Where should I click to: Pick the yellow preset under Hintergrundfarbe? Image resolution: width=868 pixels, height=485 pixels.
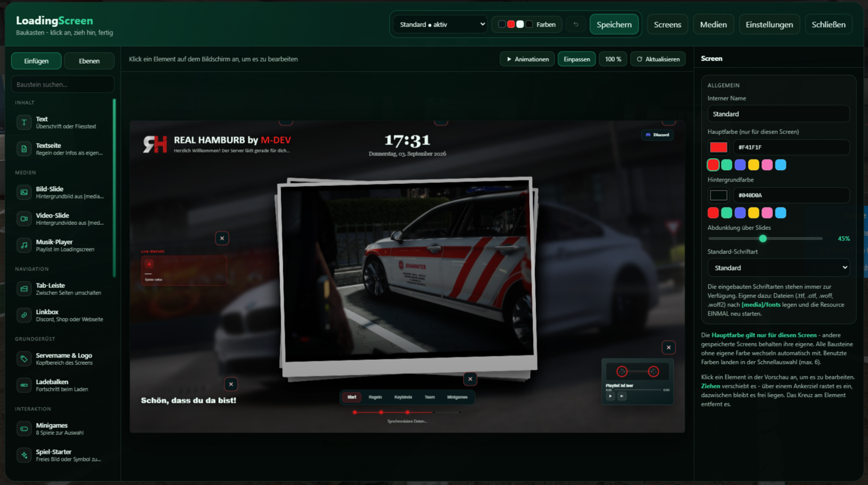[753, 213]
